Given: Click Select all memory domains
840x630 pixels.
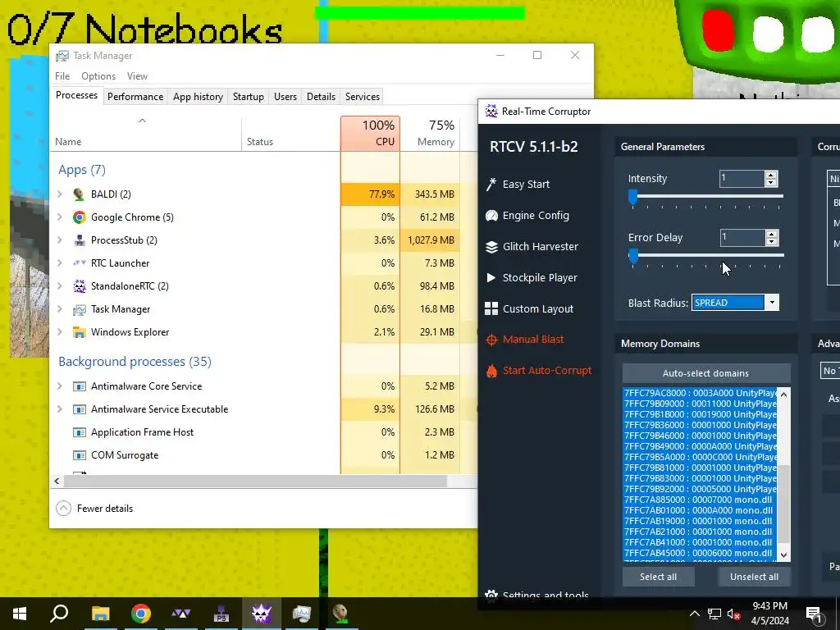Looking at the screenshot, I should click(x=659, y=577).
